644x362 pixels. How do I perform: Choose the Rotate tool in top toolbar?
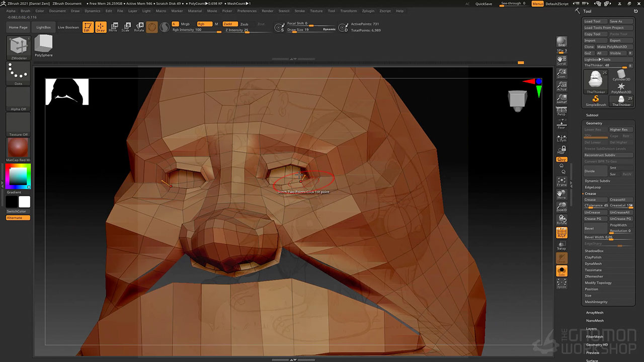139,27
